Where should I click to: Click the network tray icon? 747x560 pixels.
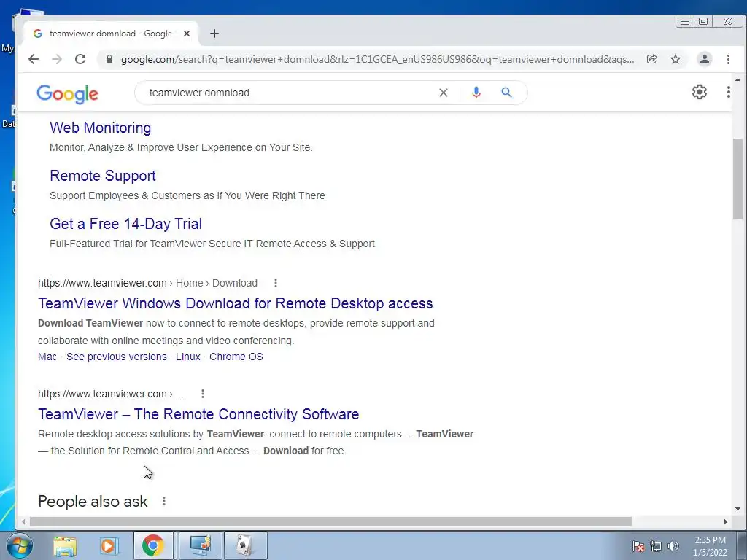(x=656, y=546)
